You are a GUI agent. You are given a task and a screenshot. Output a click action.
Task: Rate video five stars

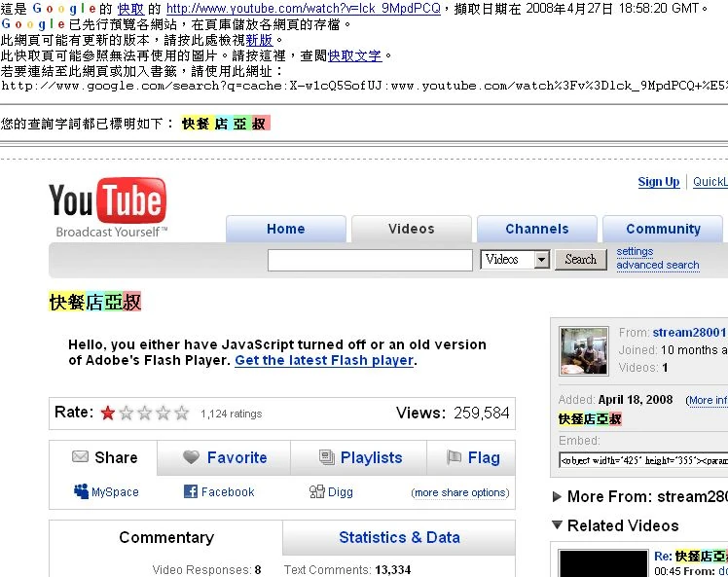(182, 413)
